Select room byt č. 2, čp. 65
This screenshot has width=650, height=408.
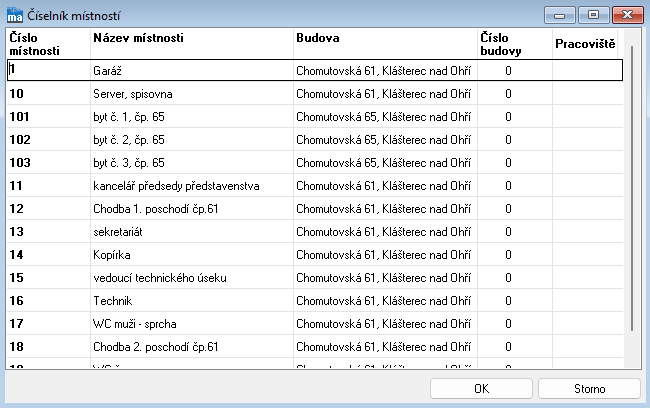coord(315,139)
